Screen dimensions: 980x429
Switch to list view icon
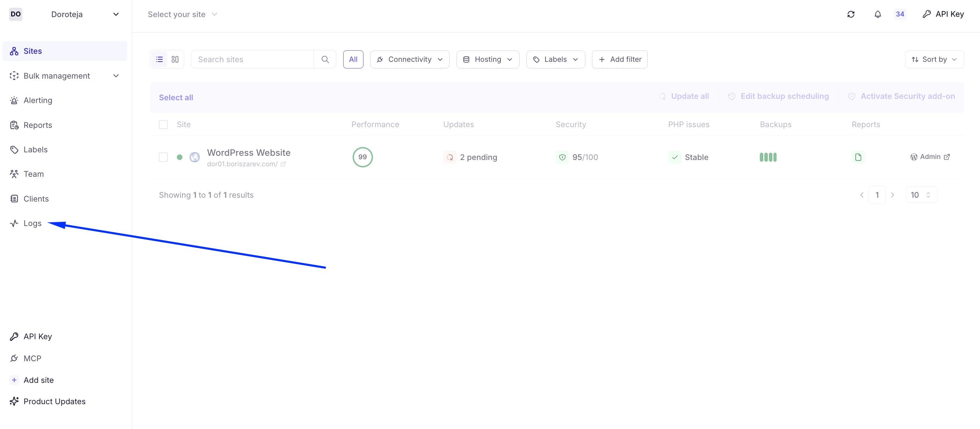point(159,59)
